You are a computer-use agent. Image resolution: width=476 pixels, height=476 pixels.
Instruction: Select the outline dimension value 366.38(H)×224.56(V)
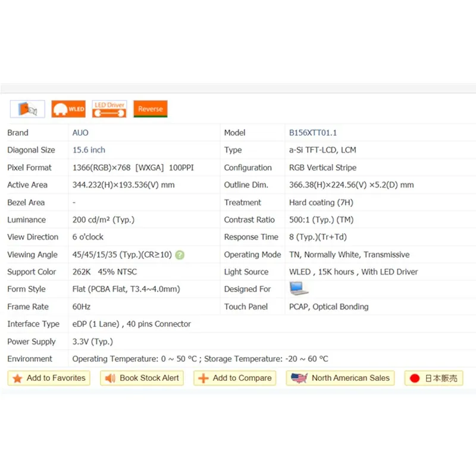[328, 185]
